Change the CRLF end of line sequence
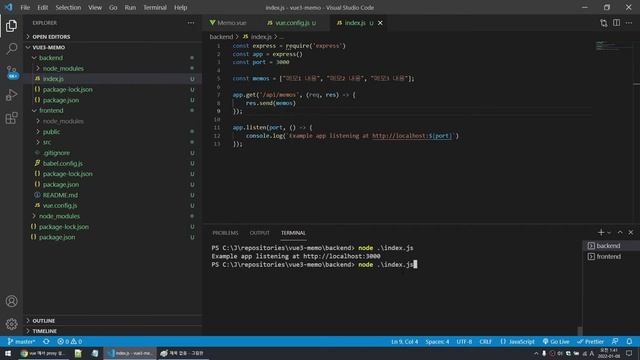640x360 pixels. (485, 342)
